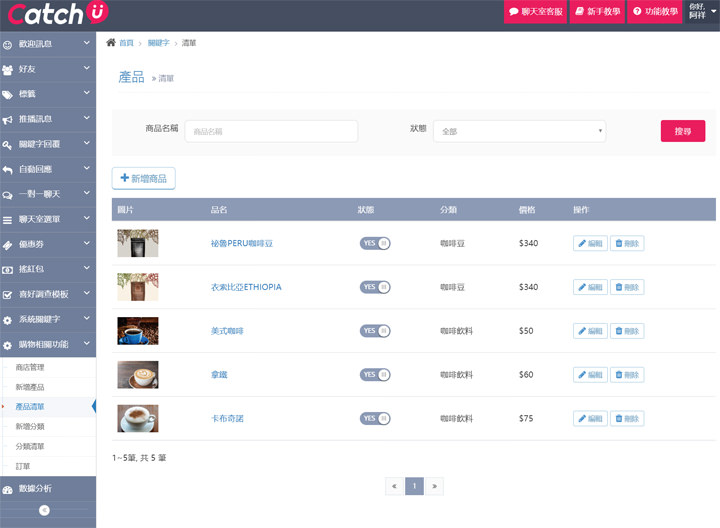Click the reply arrow icon for 自動回應
Viewport: 720px width, 528px height.
click(x=7, y=170)
